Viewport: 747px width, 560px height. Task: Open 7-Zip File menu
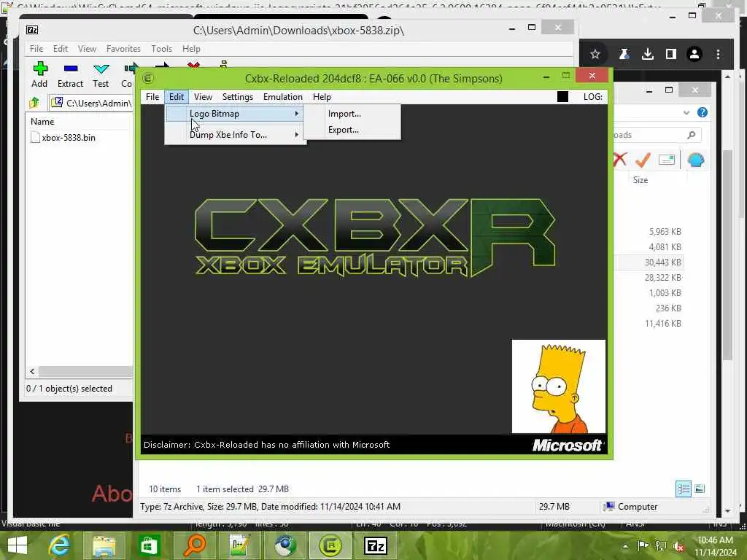click(x=36, y=49)
